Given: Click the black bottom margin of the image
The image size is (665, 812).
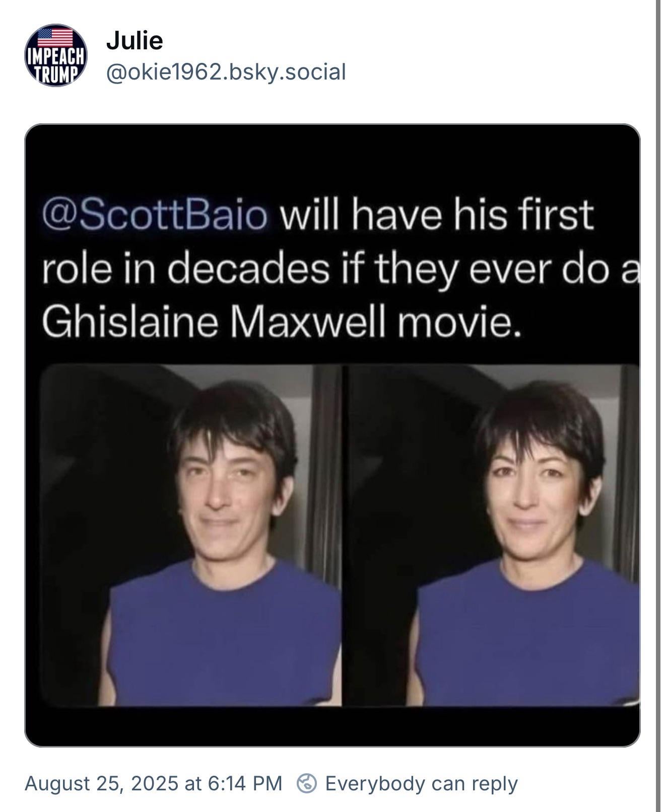Looking at the screenshot, I should [x=332, y=726].
